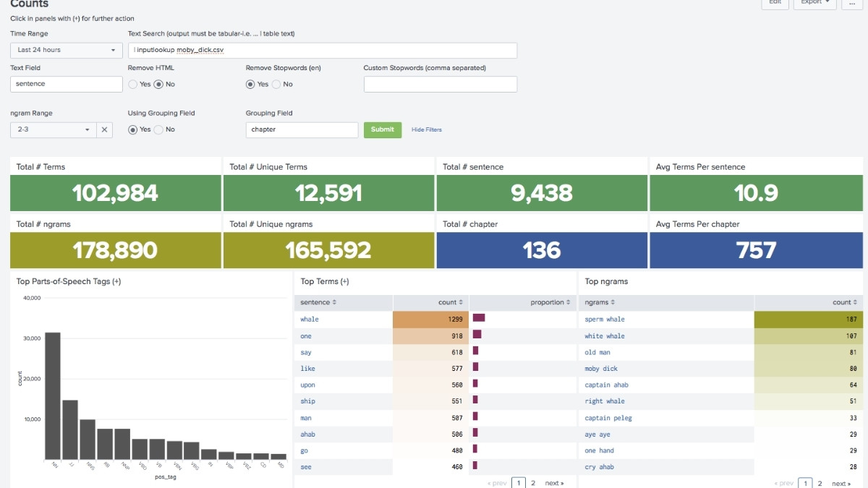Click the tallest NN bar in chart
This screenshot has width=868, height=488.
point(52,396)
